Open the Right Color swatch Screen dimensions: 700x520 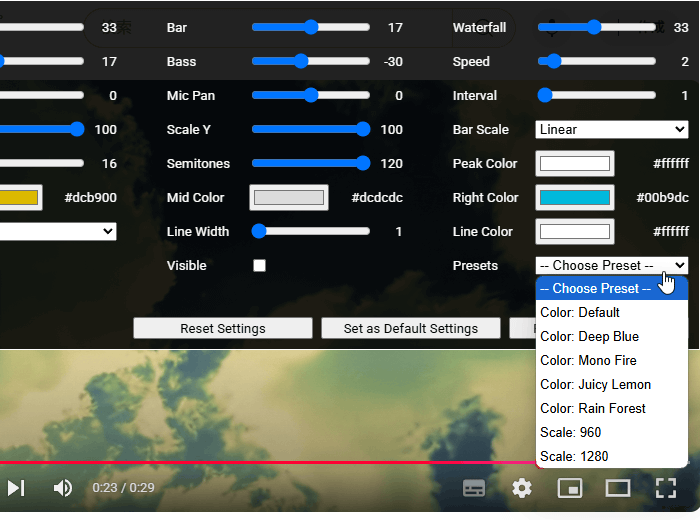pos(575,197)
